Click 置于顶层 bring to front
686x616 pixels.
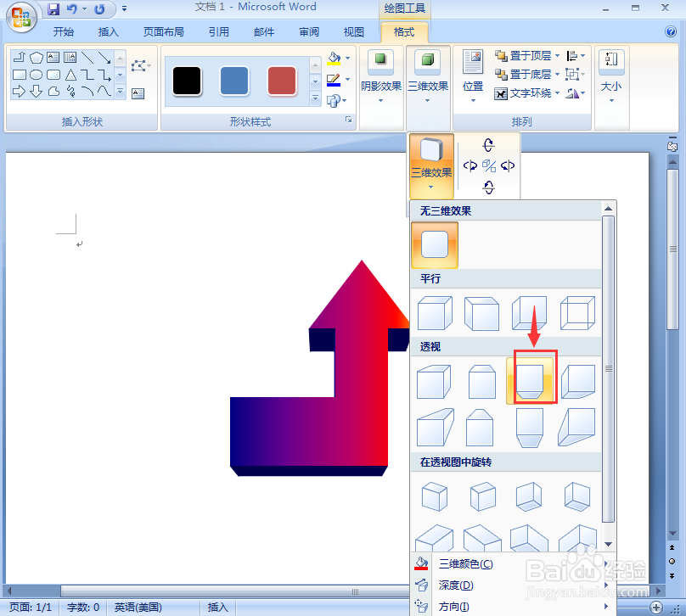tap(526, 55)
